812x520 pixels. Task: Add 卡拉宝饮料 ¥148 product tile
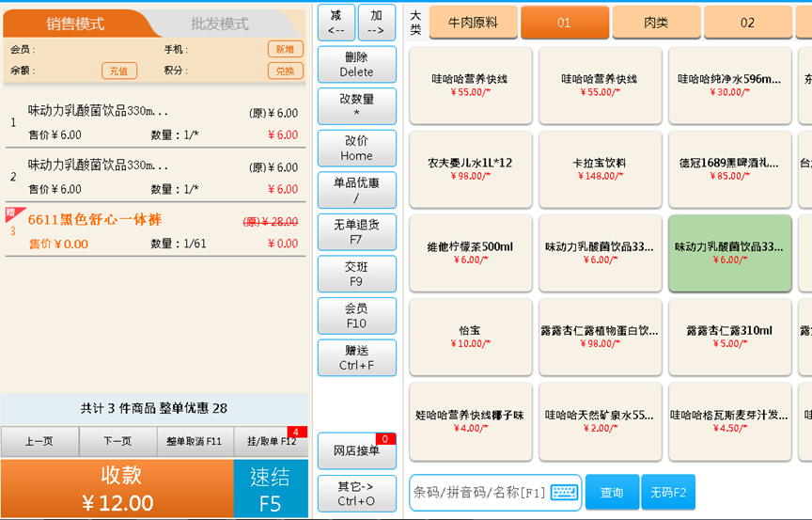(x=601, y=169)
